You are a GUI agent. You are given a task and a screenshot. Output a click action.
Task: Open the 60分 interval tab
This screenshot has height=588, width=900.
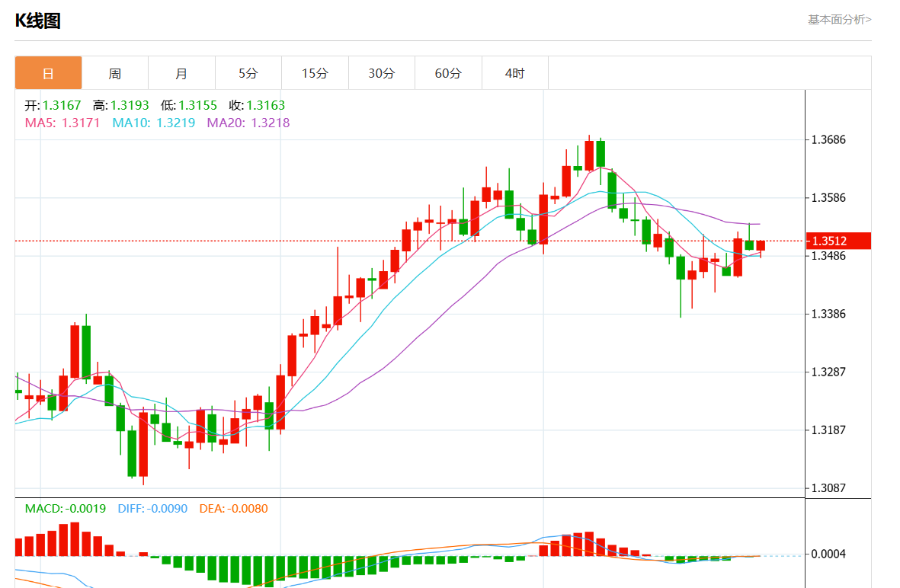click(448, 73)
